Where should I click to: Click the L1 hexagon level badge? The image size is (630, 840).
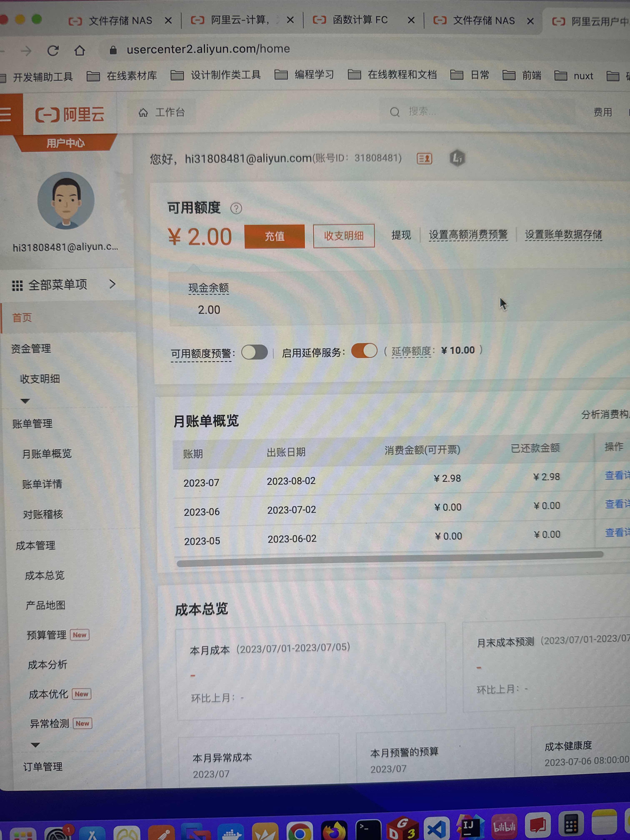457,158
